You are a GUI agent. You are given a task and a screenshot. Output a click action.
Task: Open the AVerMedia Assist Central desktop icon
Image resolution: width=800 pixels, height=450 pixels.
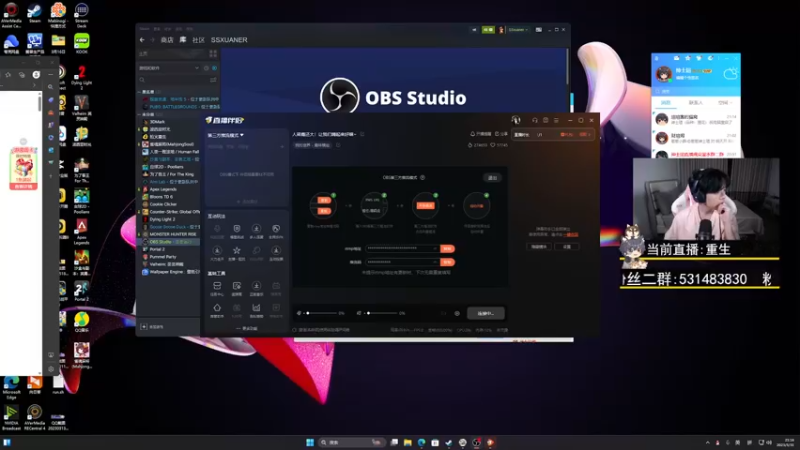(11, 15)
